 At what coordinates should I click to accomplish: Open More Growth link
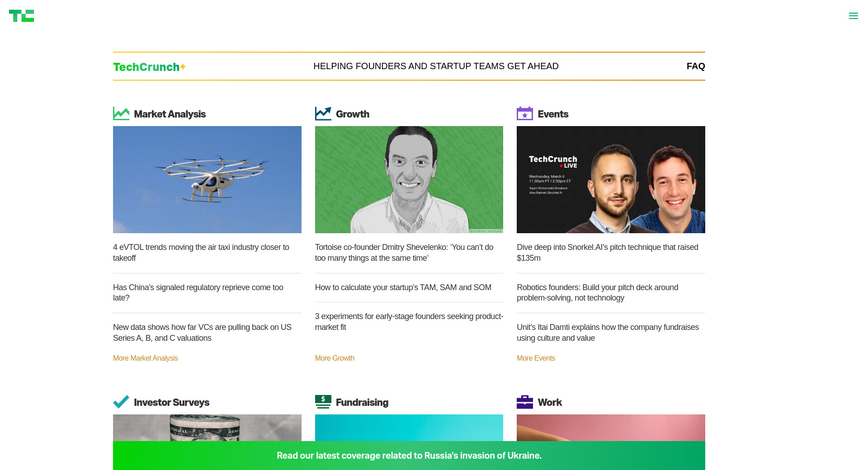(x=335, y=358)
